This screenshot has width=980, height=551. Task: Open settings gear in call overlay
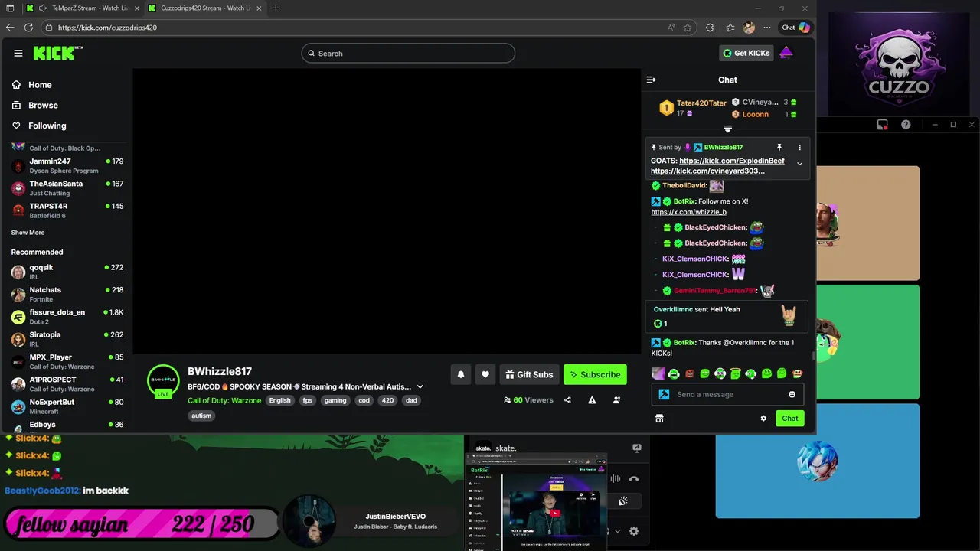coord(634,531)
